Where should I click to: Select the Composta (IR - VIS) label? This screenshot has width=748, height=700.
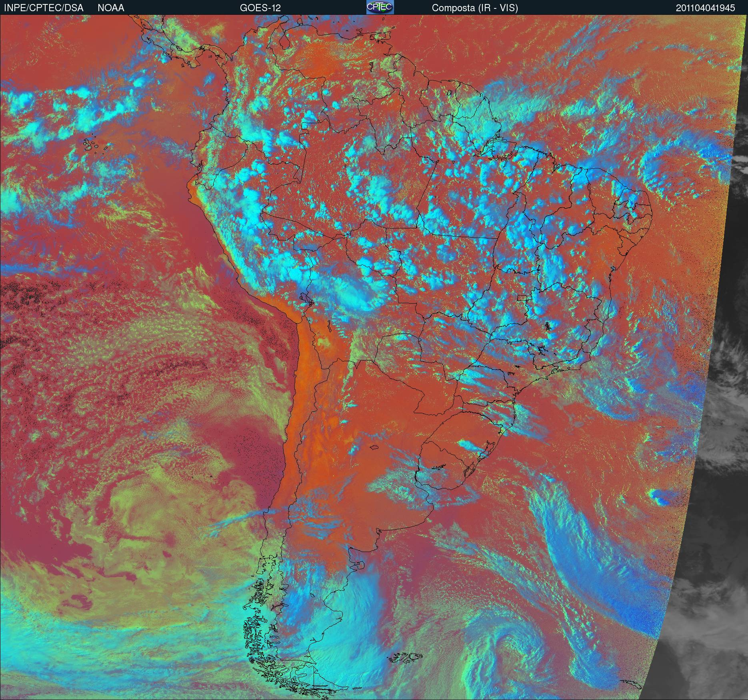[475, 8]
